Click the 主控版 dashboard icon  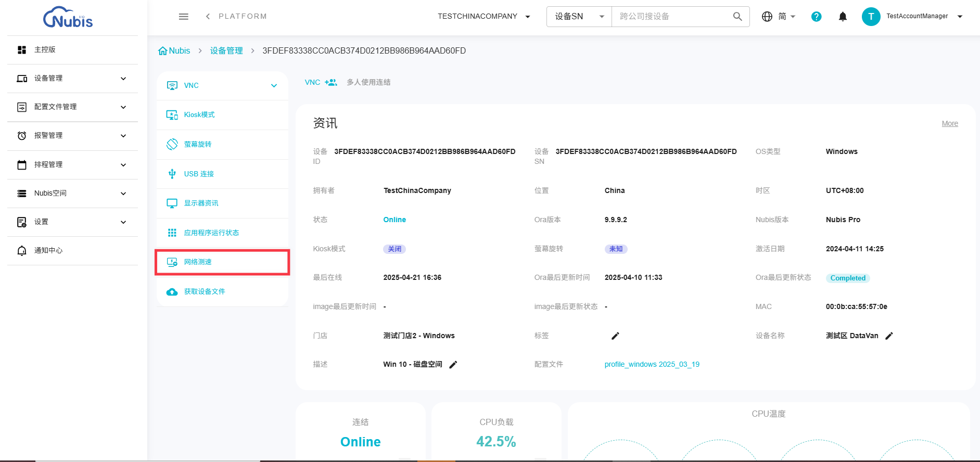click(x=22, y=50)
